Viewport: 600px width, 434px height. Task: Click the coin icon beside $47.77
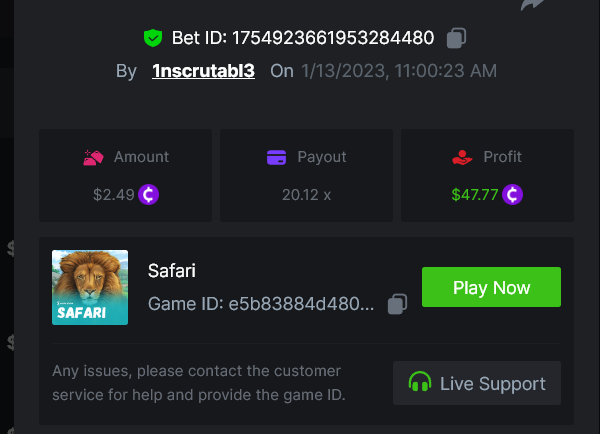(x=513, y=194)
